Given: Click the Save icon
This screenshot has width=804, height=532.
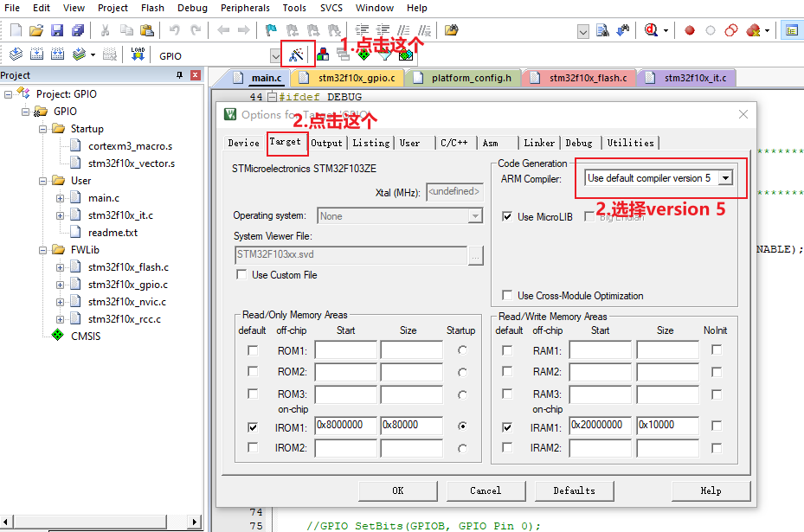Looking at the screenshot, I should pyautogui.click(x=57, y=30).
